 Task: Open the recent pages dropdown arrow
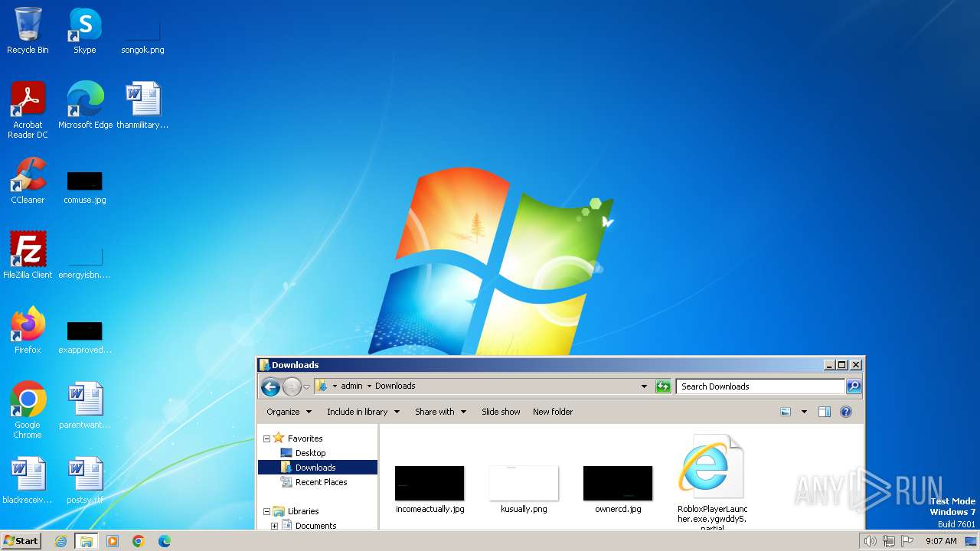306,387
